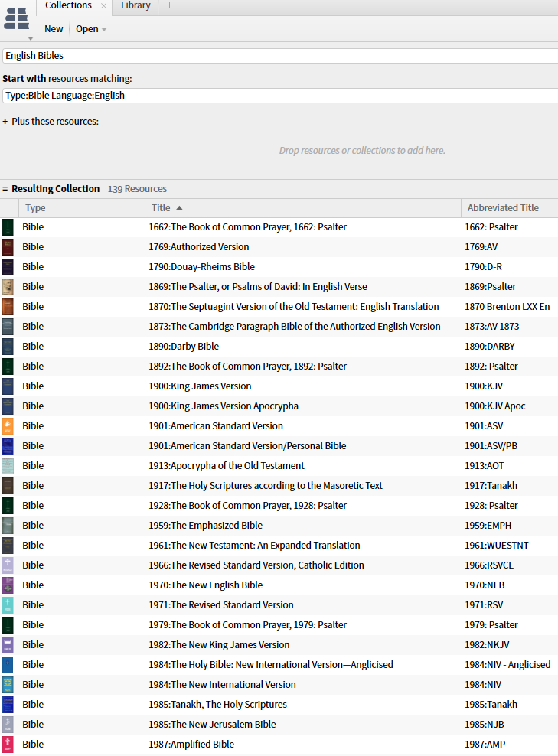
Task: Click cover icon for 1979 Book of Common Prayer
Action: (x=8, y=625)
